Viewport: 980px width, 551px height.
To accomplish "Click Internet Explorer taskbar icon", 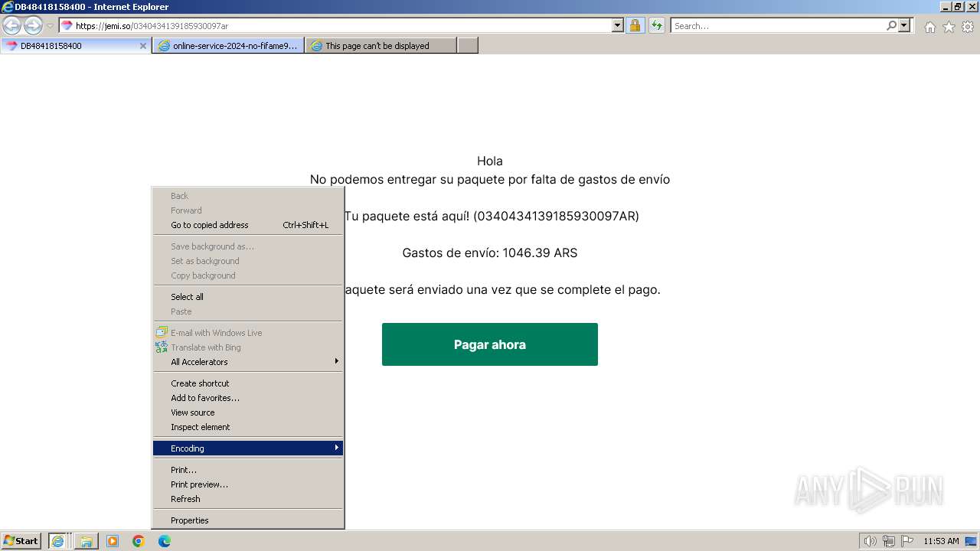I will coord(58,541).
